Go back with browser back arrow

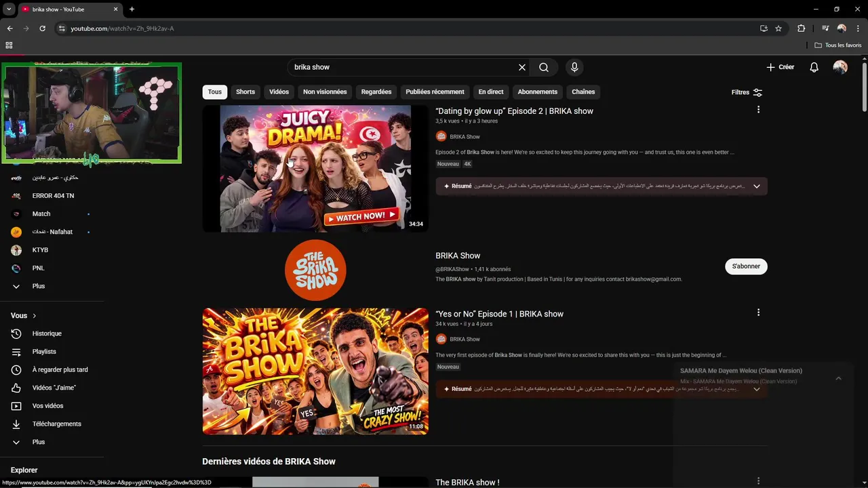coord(9,28)
